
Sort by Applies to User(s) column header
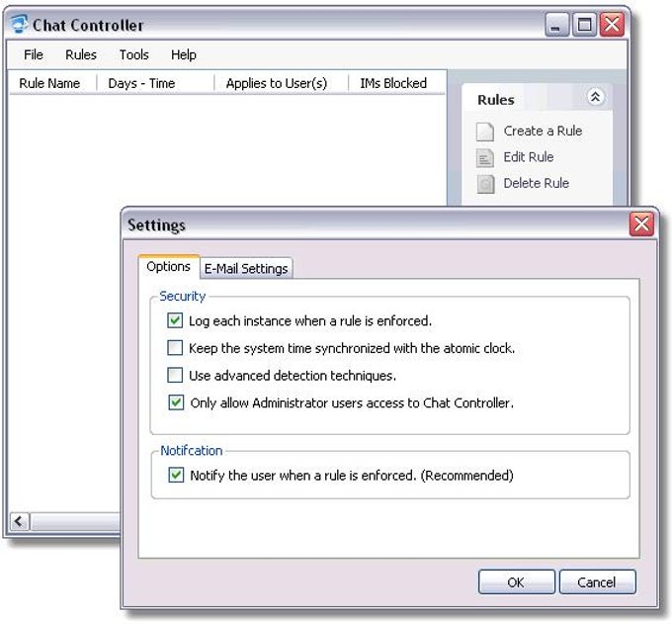click(281, 83)
